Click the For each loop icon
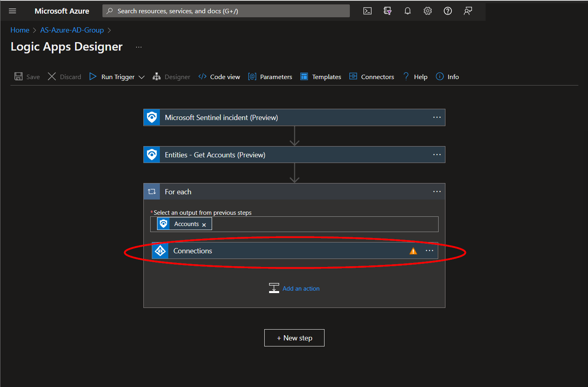Screen dimensions: 588x387 click(152, 191)
